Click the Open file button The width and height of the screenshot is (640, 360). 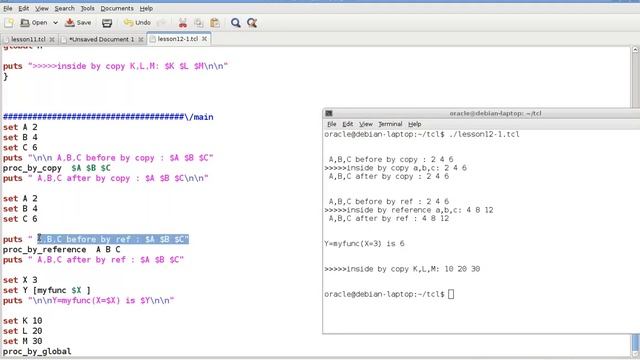click(34, 23)
